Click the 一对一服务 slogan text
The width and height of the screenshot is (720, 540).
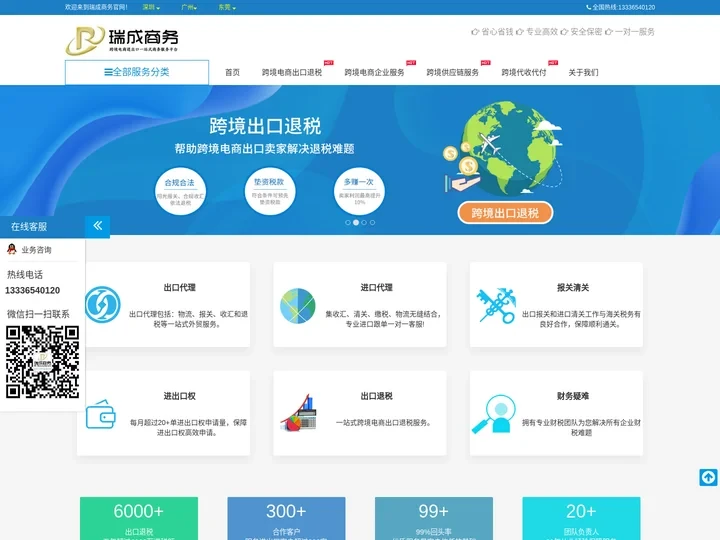635,32
